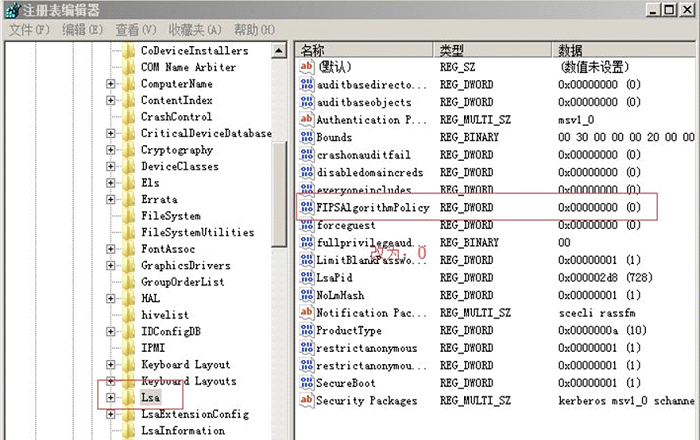The image size is (700, 440).
Task: Open the 查看(V) menu
Action: (x=136, y=30)
